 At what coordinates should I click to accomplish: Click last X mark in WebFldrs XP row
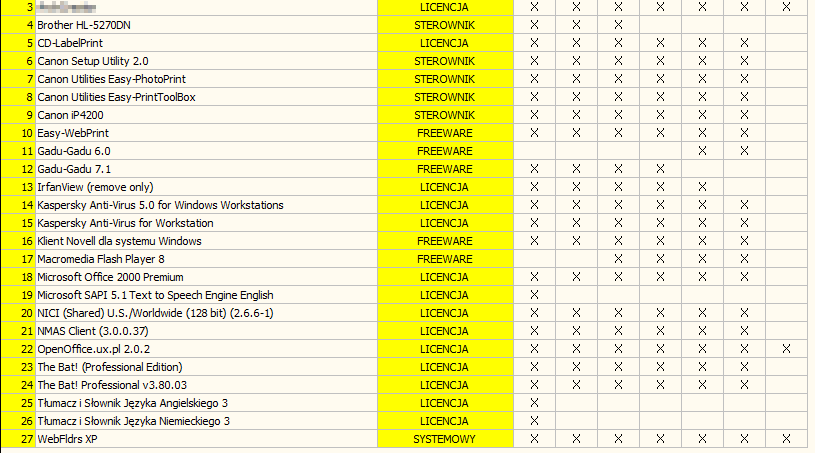pos(786,439)
